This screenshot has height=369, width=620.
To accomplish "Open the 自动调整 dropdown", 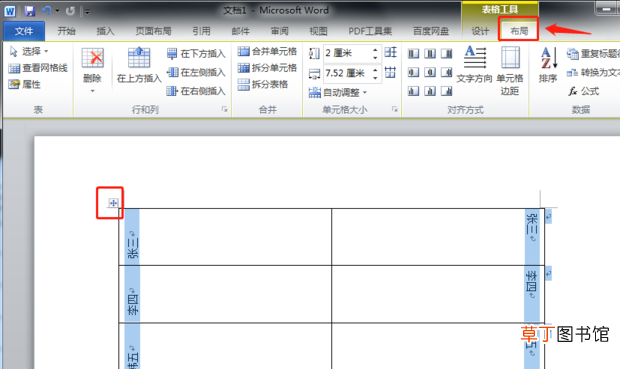I will click(x=337, y=93).
